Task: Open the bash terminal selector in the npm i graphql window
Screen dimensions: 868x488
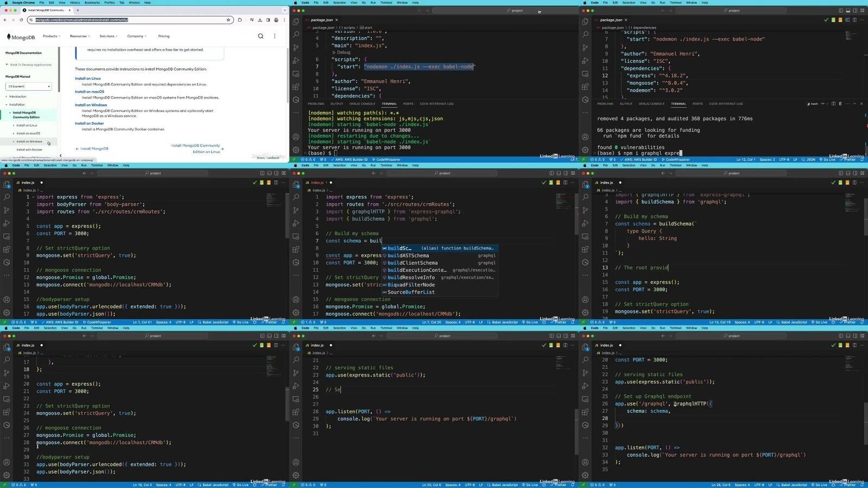Action: coord(813,104)
